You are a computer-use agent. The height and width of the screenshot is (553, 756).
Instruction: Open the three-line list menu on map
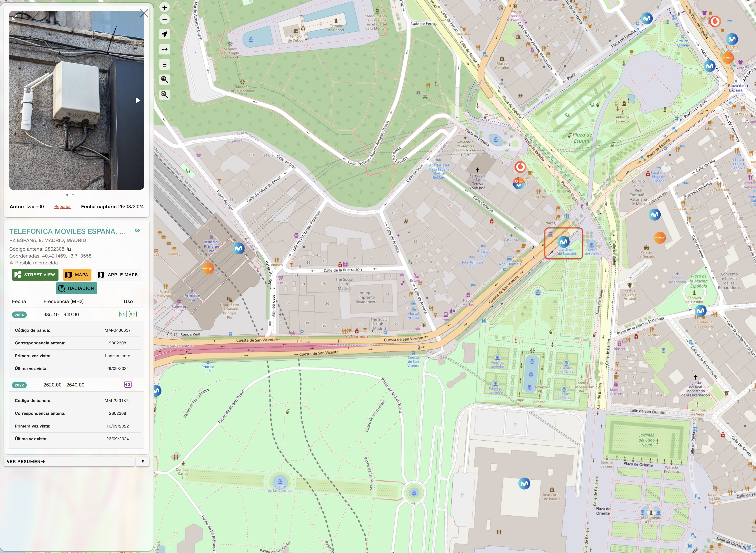tap(164, 65)
